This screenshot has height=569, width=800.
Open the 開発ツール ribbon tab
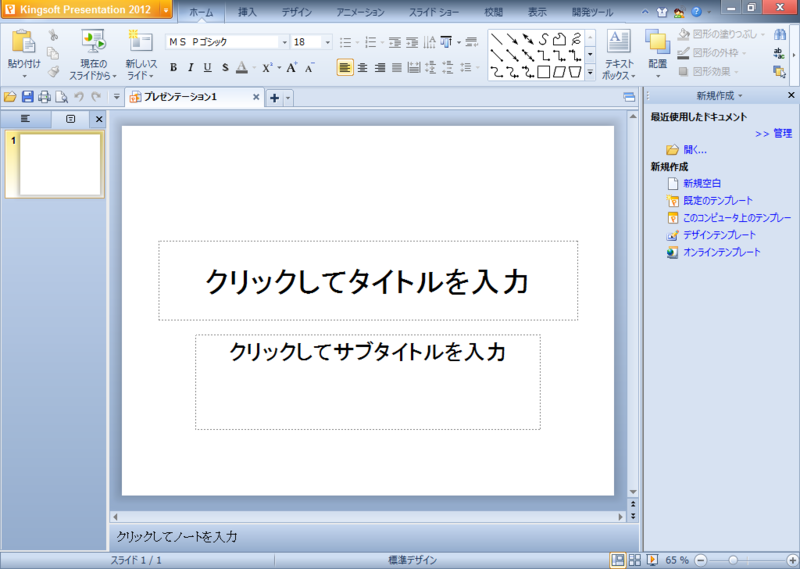(x=593, y=12)
